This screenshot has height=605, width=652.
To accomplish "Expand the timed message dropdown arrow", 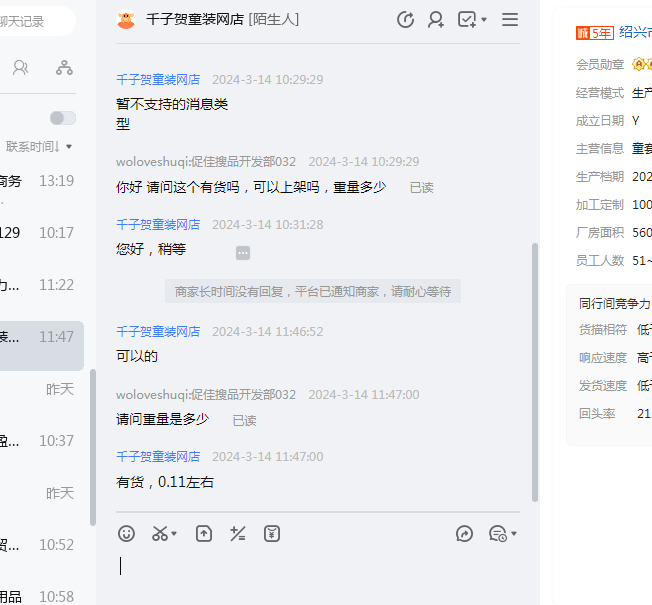I will pyautogui.click(x=514, y=535).
